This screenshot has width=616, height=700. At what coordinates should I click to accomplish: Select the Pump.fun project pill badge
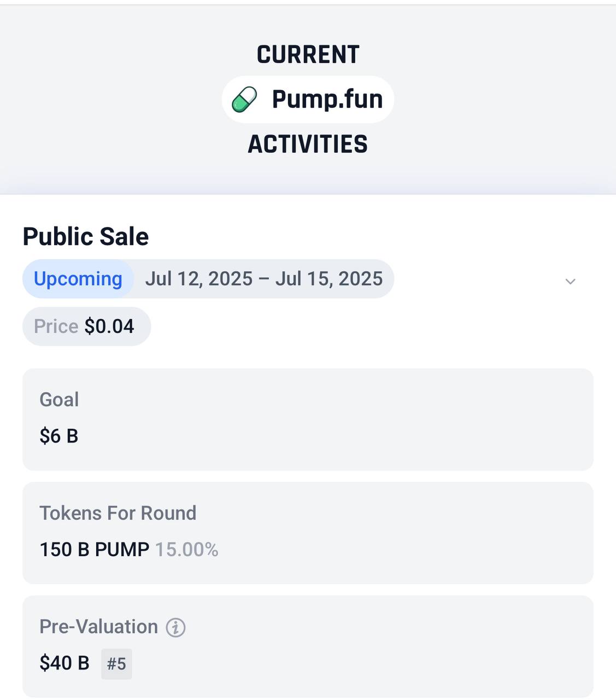pos(308,100)
